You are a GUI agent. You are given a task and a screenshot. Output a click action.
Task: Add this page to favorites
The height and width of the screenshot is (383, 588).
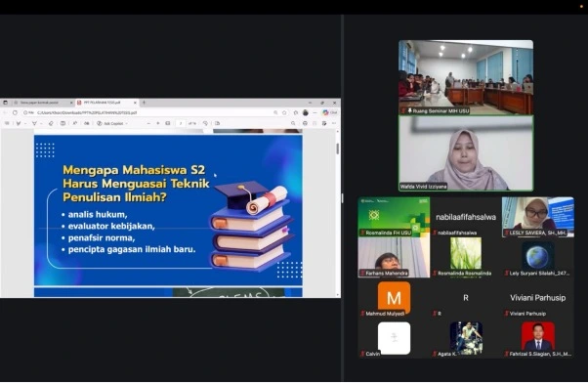pos(284,112)
